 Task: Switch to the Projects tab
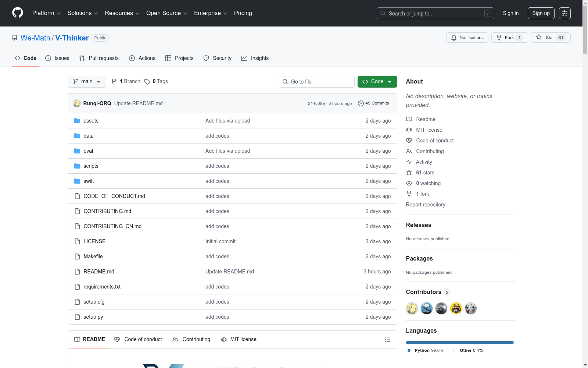(x=179, y=58)
